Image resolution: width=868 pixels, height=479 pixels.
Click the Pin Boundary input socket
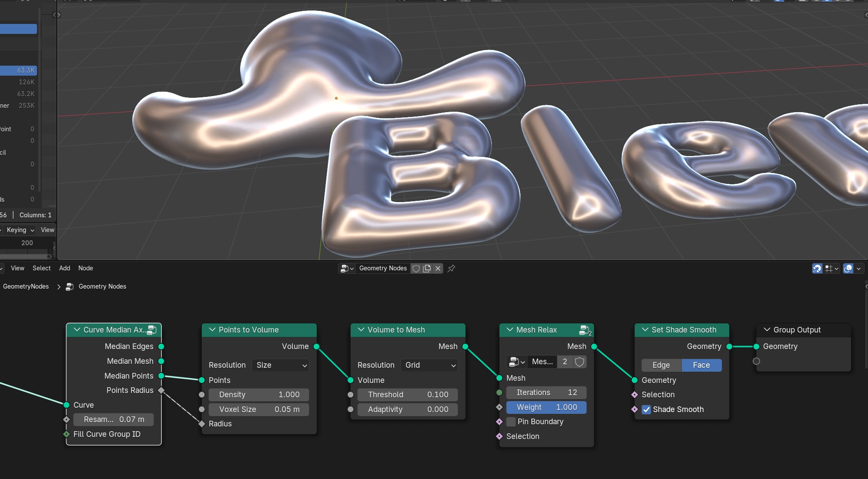point(499,422)
